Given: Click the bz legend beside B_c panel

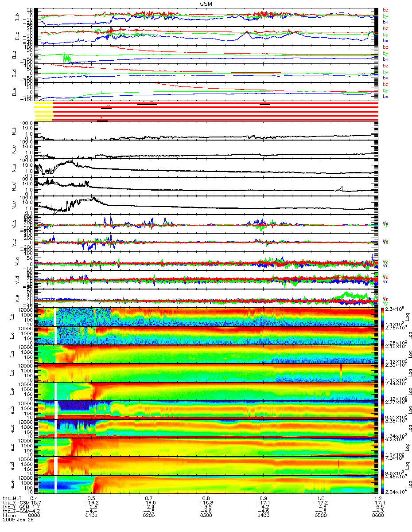Looking at the screenshot, I should pos(385,29).
